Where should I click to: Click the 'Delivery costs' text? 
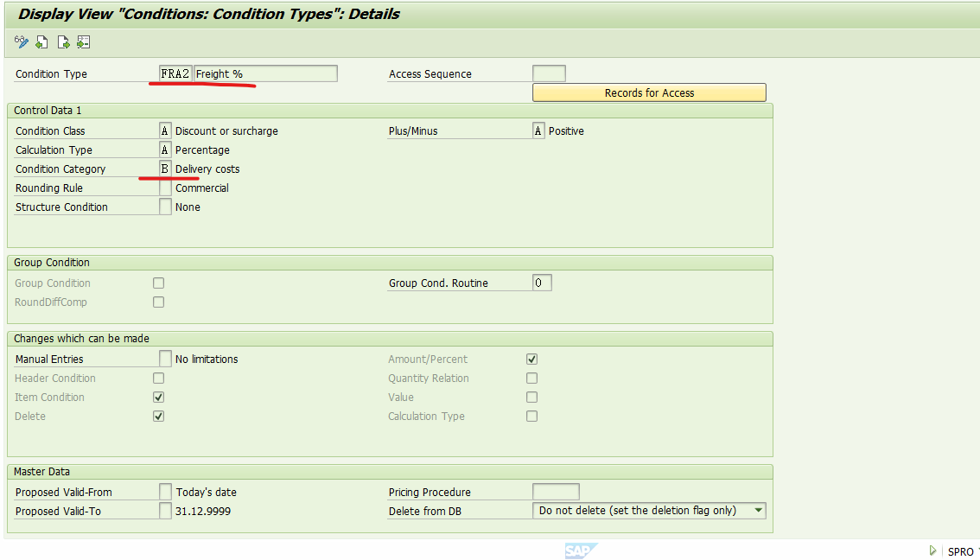(207, 169)
